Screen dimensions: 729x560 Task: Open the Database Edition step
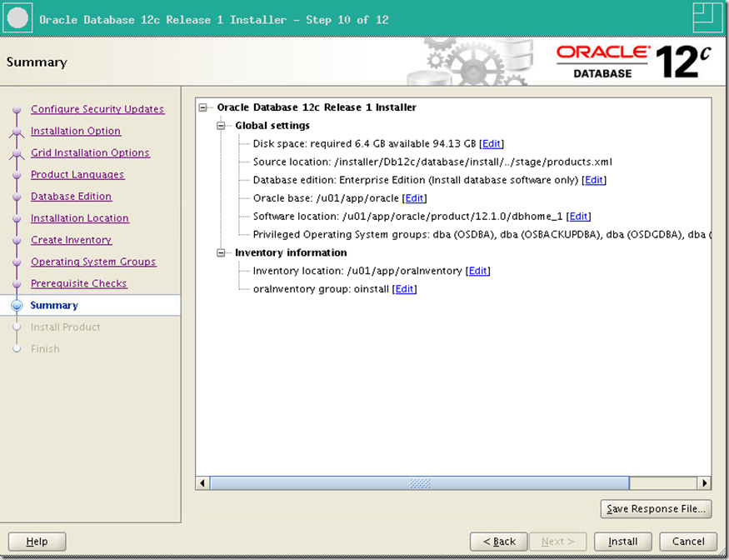(x=71, y=197)
